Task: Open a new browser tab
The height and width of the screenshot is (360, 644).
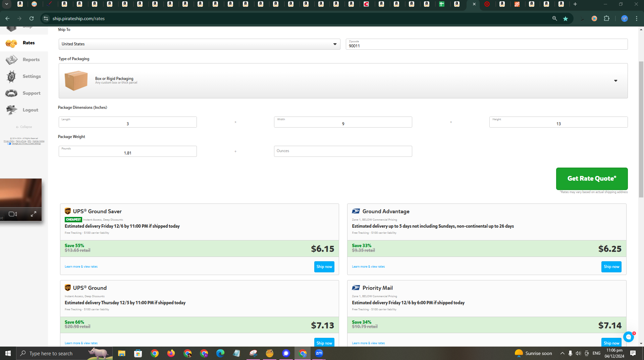Action: tap(575, 4)
